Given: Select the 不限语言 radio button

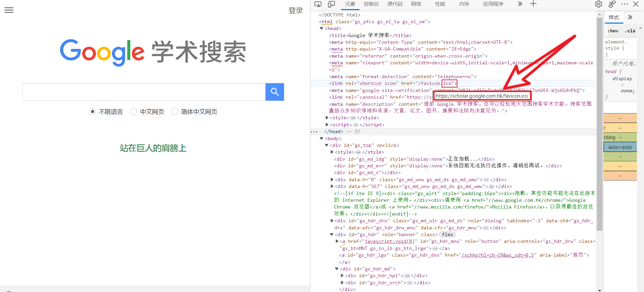Looking at the screenshot, I should point(92,111).
